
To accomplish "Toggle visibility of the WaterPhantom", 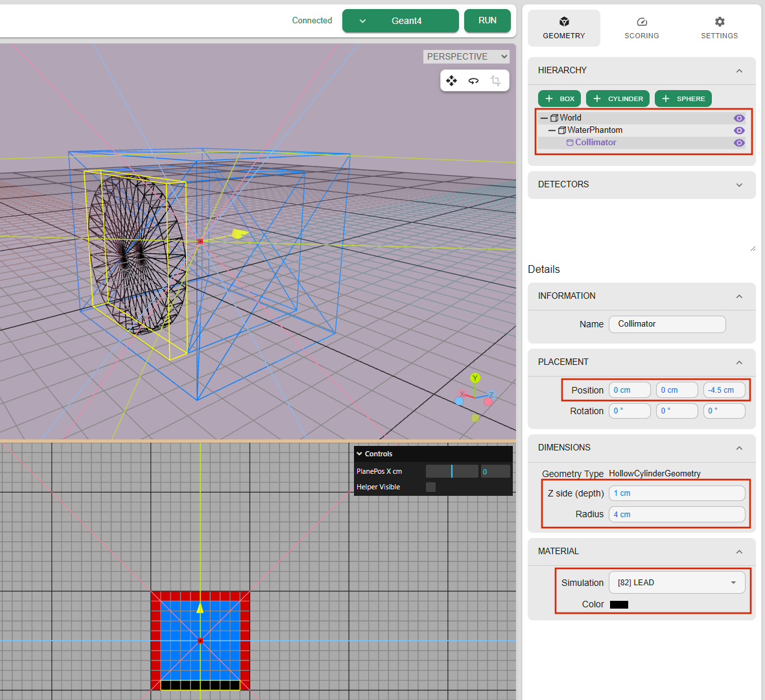I will click(x=739, y=130).
